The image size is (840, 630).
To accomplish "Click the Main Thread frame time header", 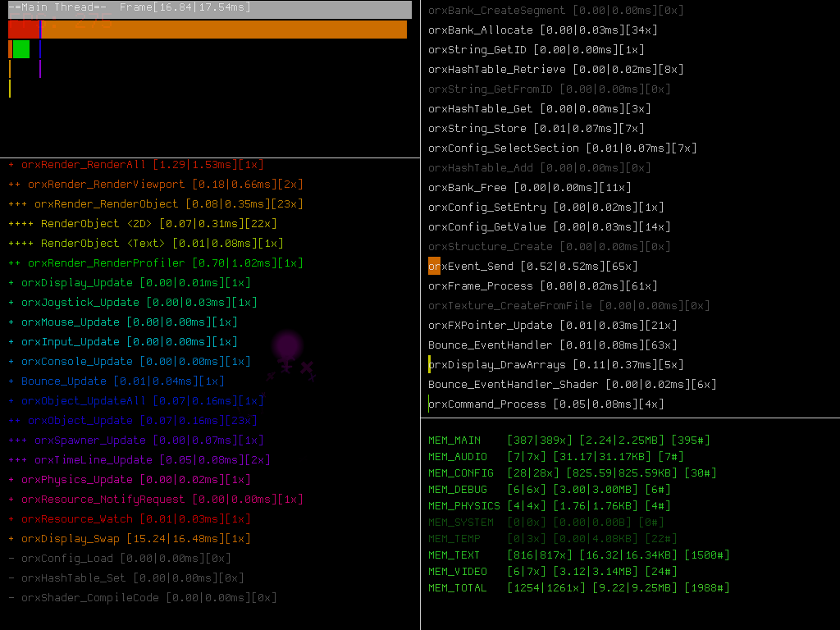I will coord(209,8).
